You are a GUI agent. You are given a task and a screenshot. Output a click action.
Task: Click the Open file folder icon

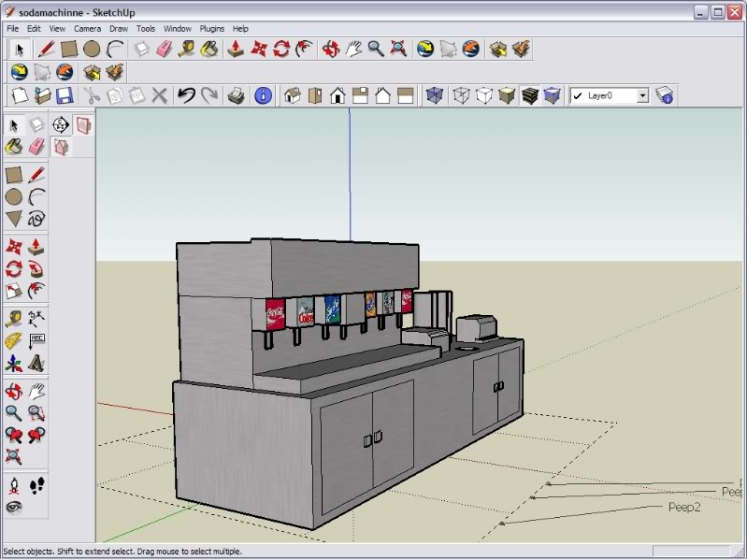pyautogui.click(x=42, y=95)
